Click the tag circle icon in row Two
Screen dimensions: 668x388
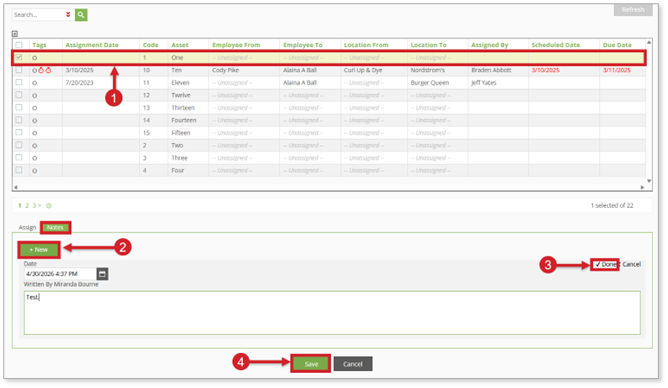click(35, 146)
